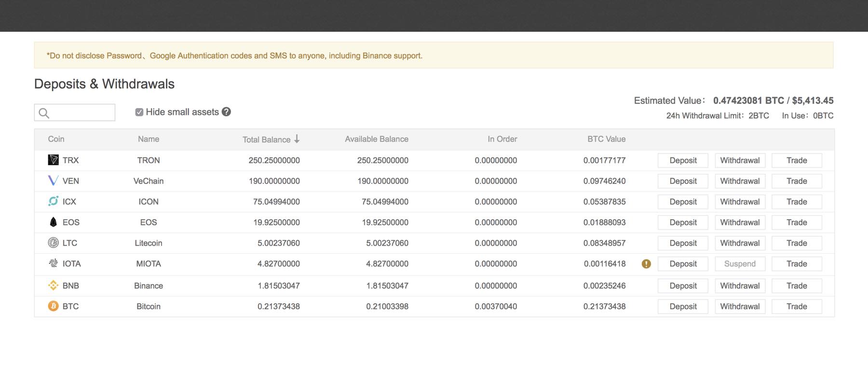
Task: Click the Suspend button for IOTA
Action: (x=740, y=264)
